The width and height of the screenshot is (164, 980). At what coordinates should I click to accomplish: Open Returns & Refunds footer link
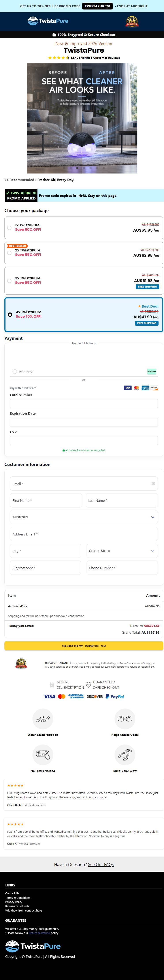coord(17,906)
